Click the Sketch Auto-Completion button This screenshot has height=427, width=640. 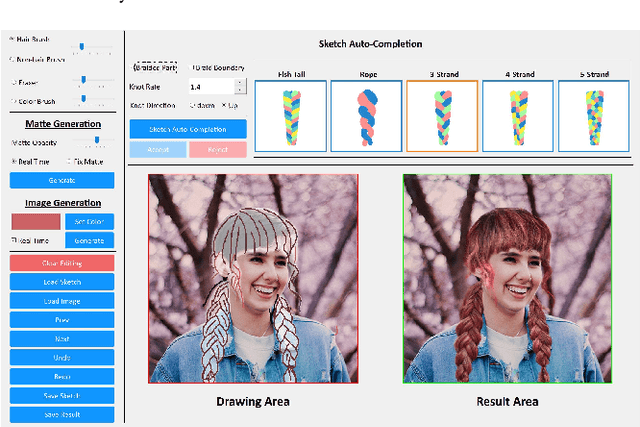click(x=188, y=129)
